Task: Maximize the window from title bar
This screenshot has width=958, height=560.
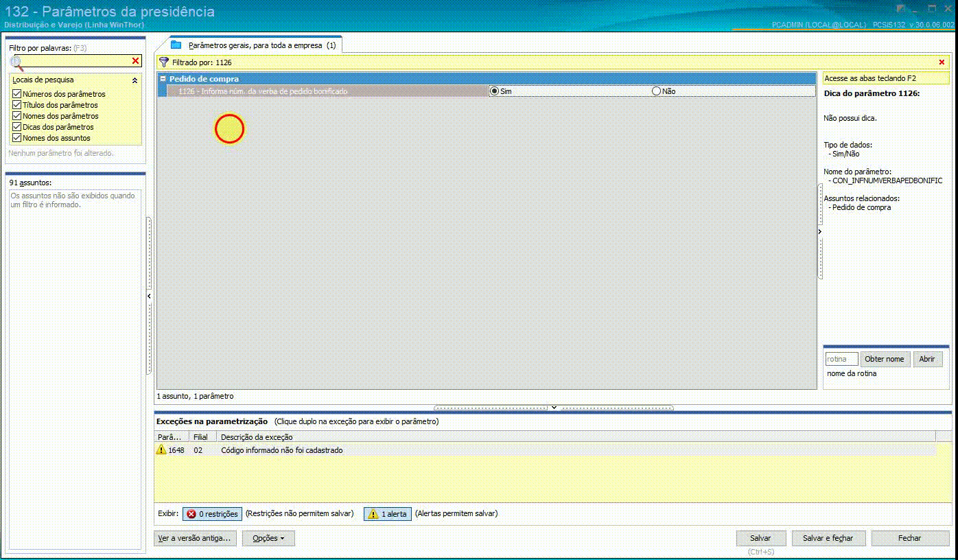Action: pos(932,8)
